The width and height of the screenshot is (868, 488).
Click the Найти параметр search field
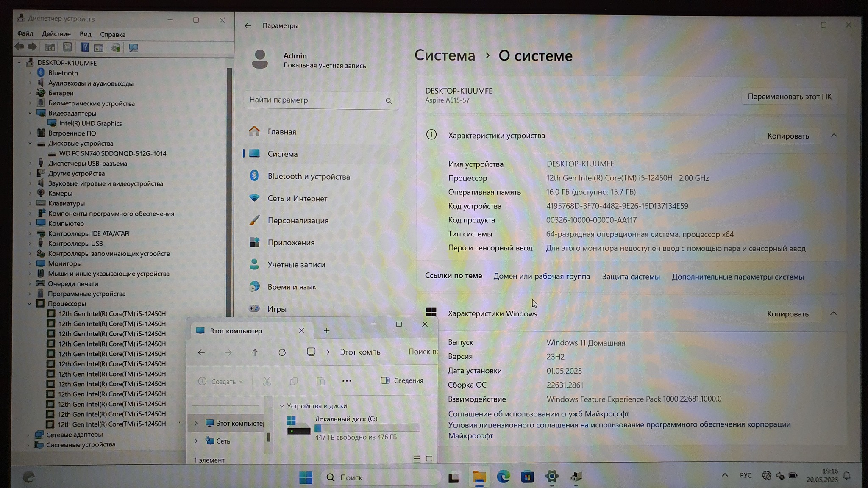(x=314, y=100)
